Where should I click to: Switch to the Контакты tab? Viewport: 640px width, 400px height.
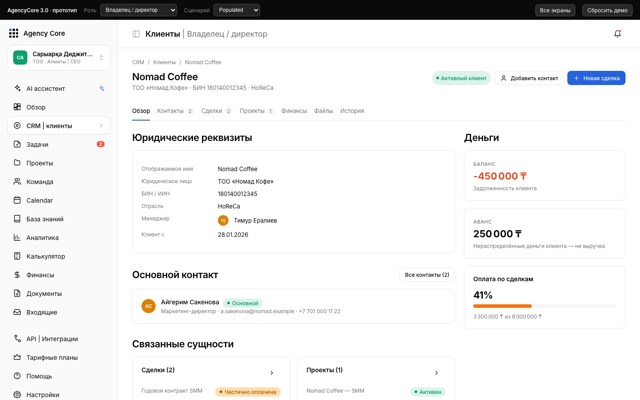click(175, 111)
